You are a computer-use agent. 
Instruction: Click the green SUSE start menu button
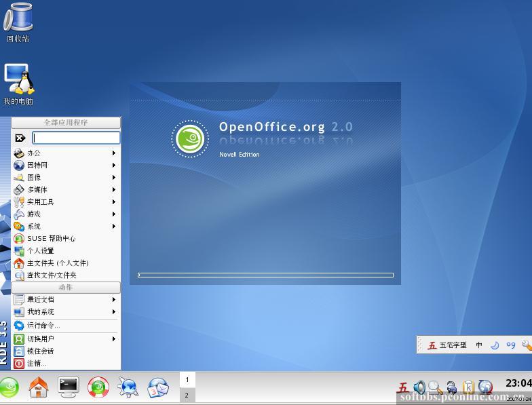(x=9, y=387)
